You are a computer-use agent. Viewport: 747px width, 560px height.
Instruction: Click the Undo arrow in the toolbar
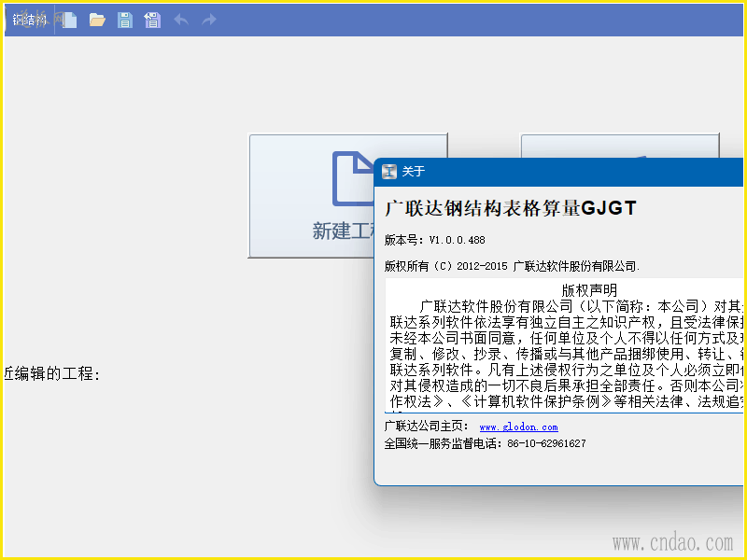181,20
